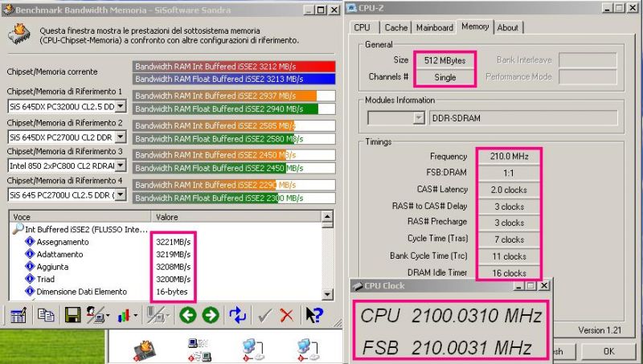
Task: Click the Version 1.21 label
Action: (x=600, y=330)
